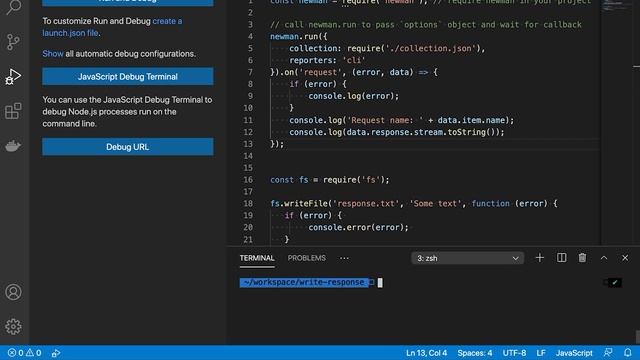Click 'Show' automatic debug configurations link

click(53, 54)
